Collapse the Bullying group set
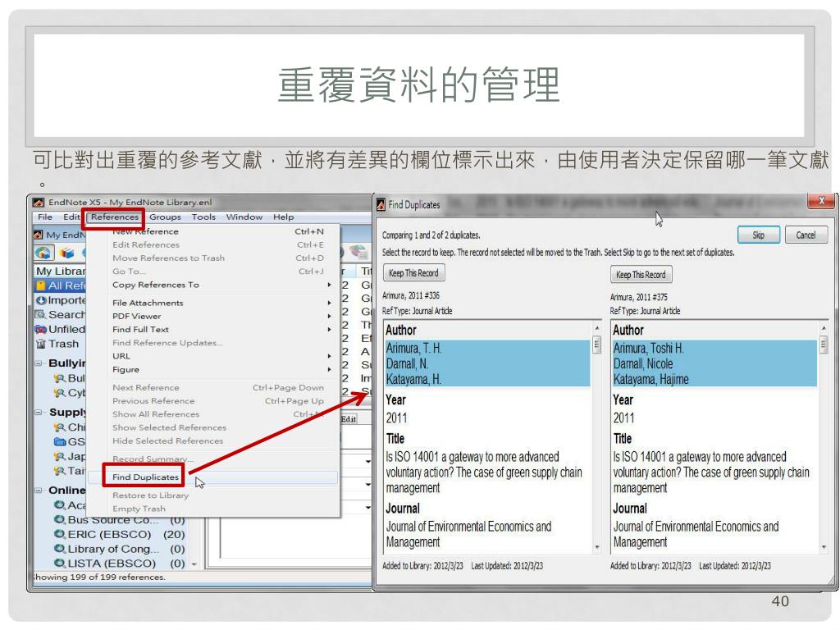Screen dimensions: 840x630 (39, 363)
